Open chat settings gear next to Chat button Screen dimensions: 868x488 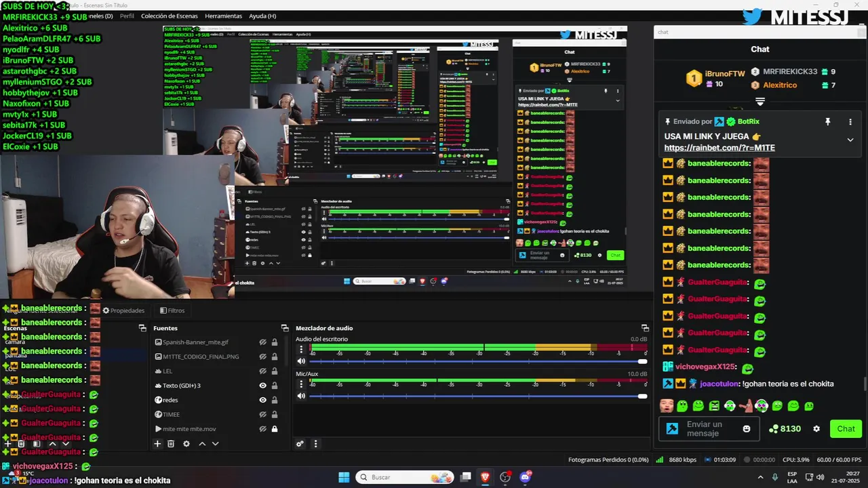pyautogui.click(x=816, y=429)
